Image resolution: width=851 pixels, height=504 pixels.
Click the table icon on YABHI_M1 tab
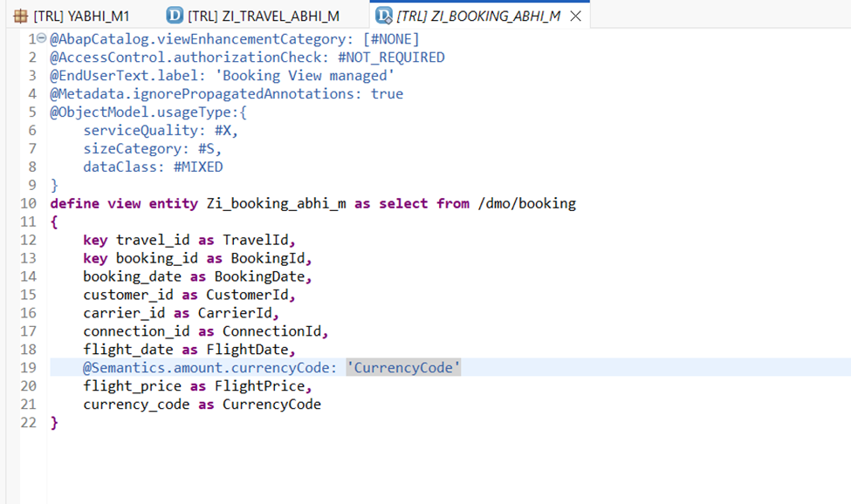click(21, 17)
